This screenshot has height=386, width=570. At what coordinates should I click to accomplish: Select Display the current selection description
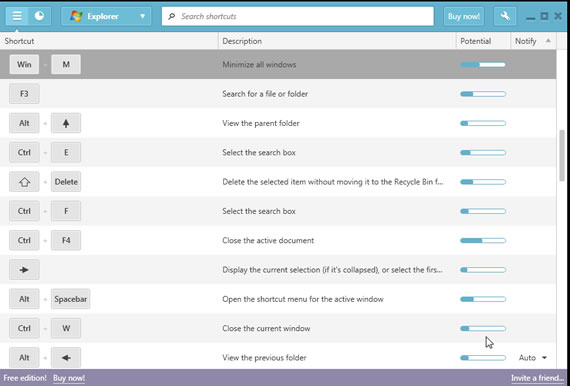[x=332, y=270]
